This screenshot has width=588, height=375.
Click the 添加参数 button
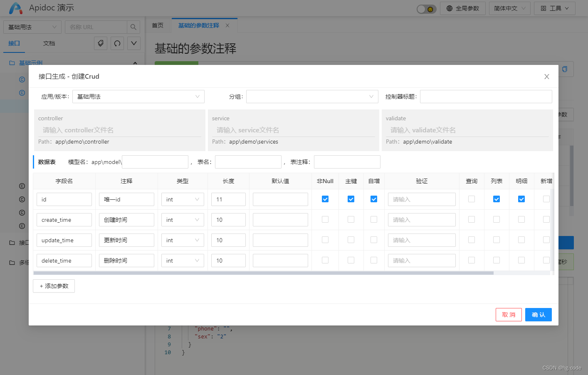point(54,286)
